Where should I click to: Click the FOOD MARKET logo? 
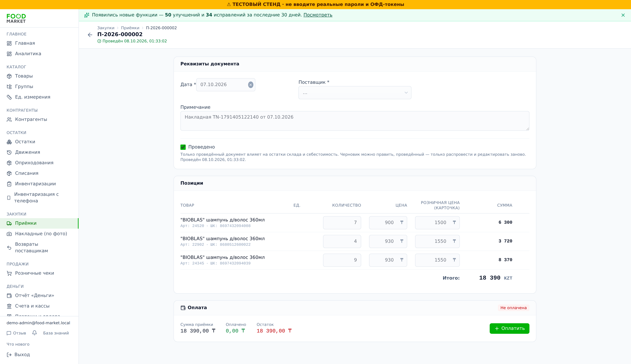(16, 19)
